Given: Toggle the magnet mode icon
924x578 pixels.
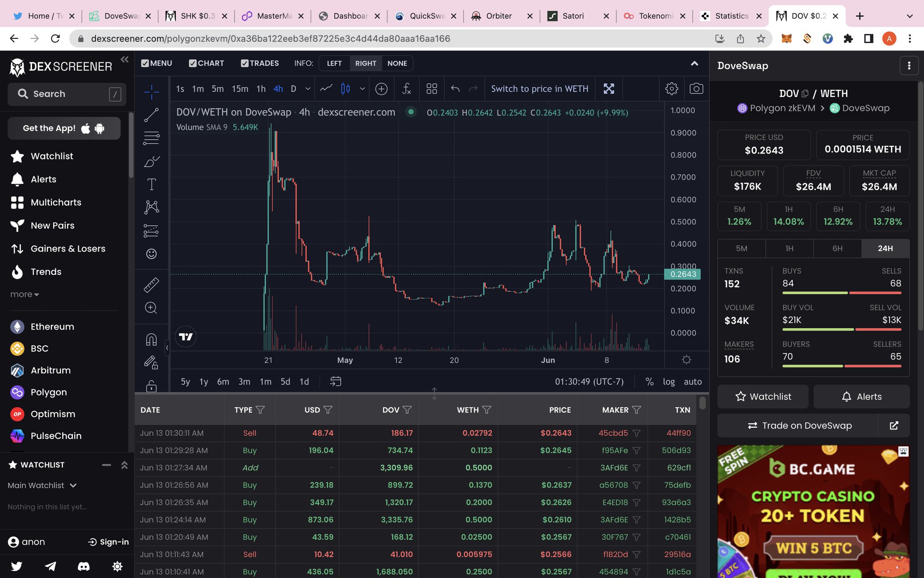Looking at the screenshot, I should [151, 339].
